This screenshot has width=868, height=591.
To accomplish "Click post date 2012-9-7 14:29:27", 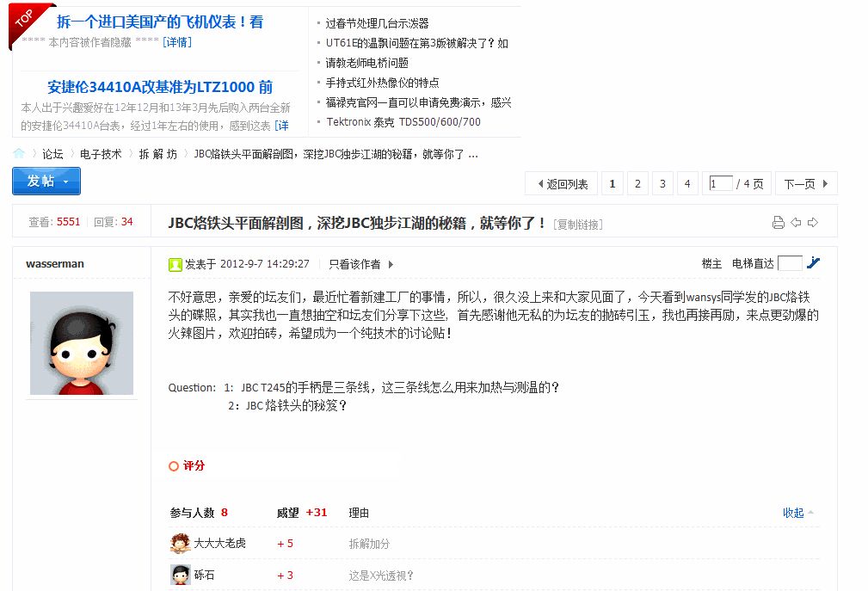I will click(x=265, y=264).
